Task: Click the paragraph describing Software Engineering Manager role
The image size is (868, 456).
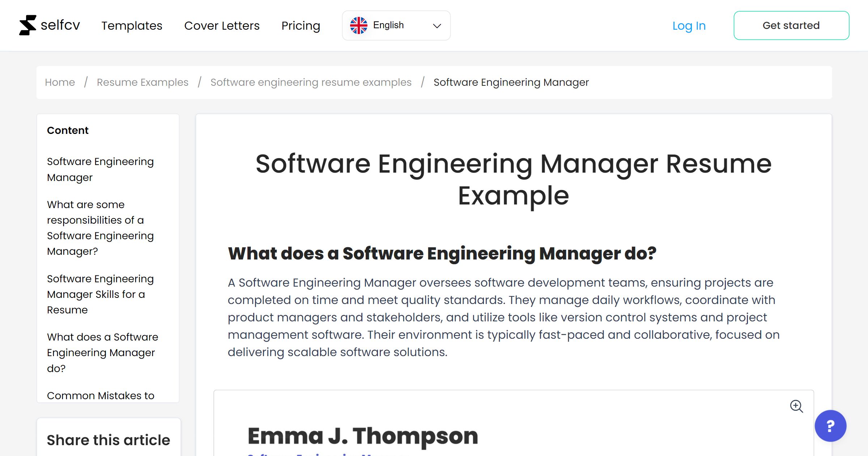Action: tap(504, 317)
